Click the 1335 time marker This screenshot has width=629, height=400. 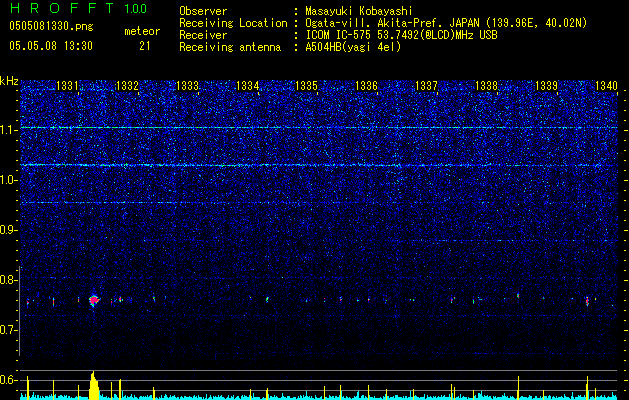306,87
